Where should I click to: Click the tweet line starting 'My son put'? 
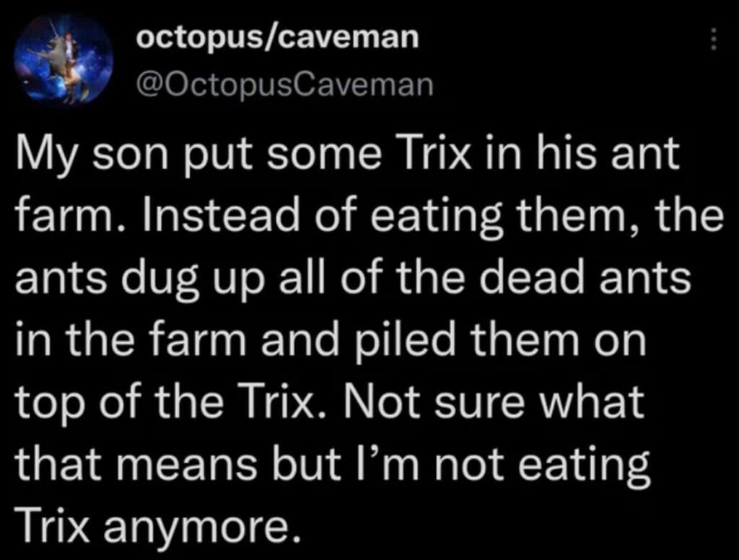point(347,157)
